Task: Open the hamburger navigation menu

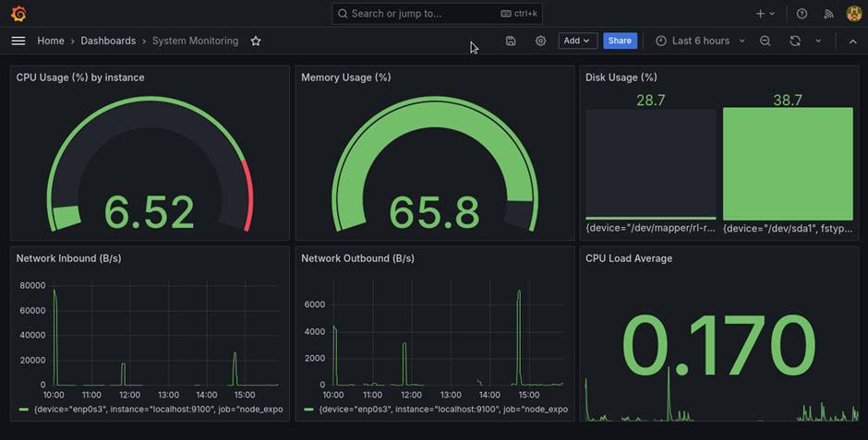Action: click(x=18, y=41)
